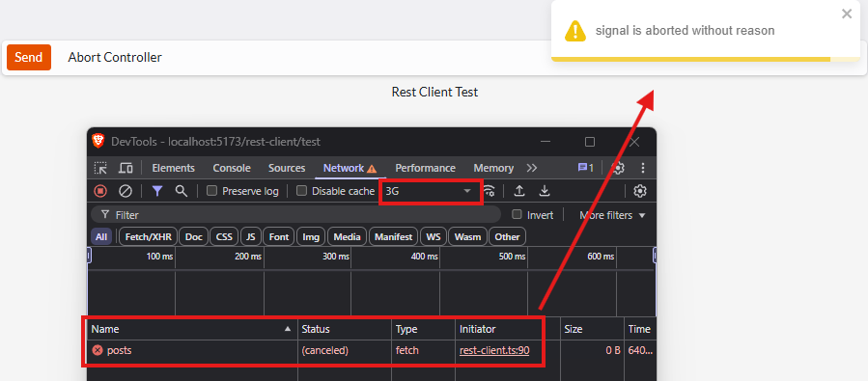Click the Abort Controller label
The width and height of the screenshot is (868, 381).
(x=115, y=58)
